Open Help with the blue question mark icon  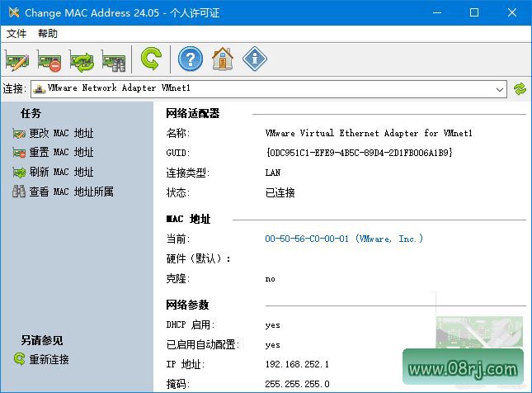click(191, 59)
